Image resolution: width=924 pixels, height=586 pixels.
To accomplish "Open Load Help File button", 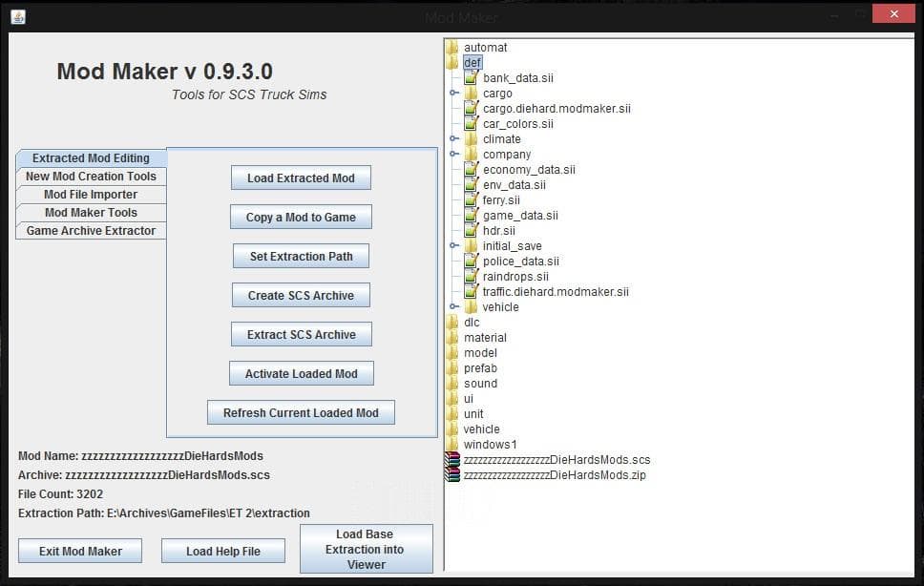I will coord(223,552).
